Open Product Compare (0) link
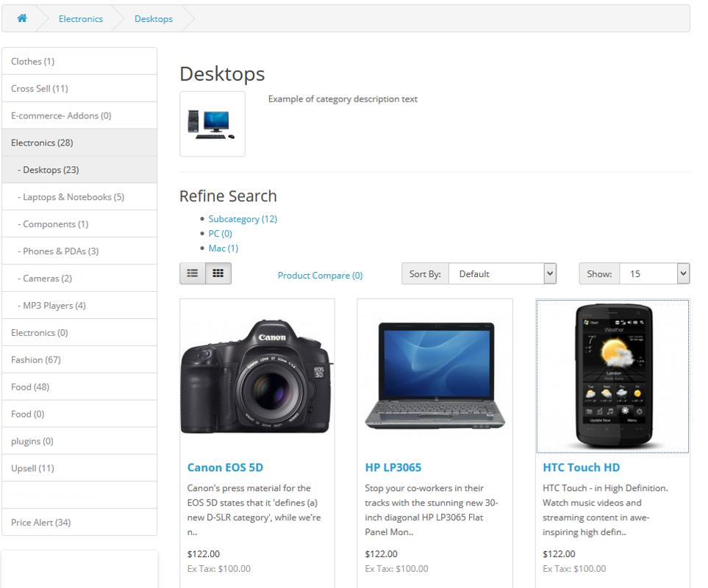Image resolution: width=708 pixels, height=588 pixels. click(320, 276)
